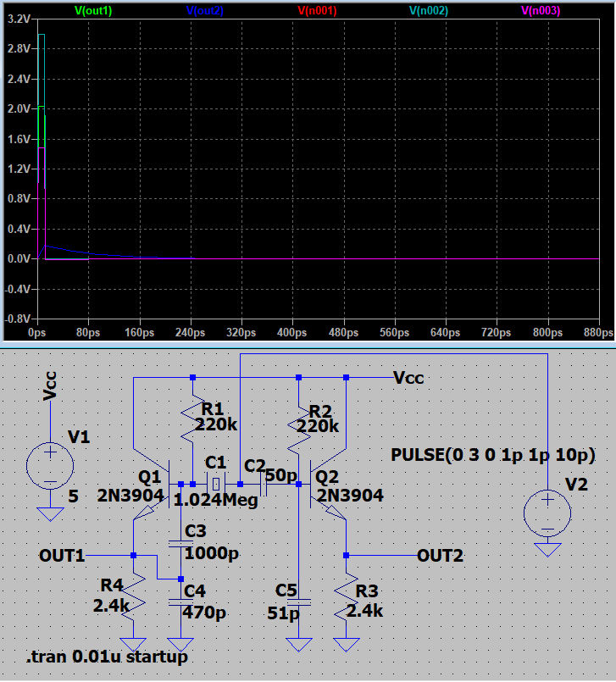
Task: Click the red V(n001) trace label
Action: pos(317,11)
